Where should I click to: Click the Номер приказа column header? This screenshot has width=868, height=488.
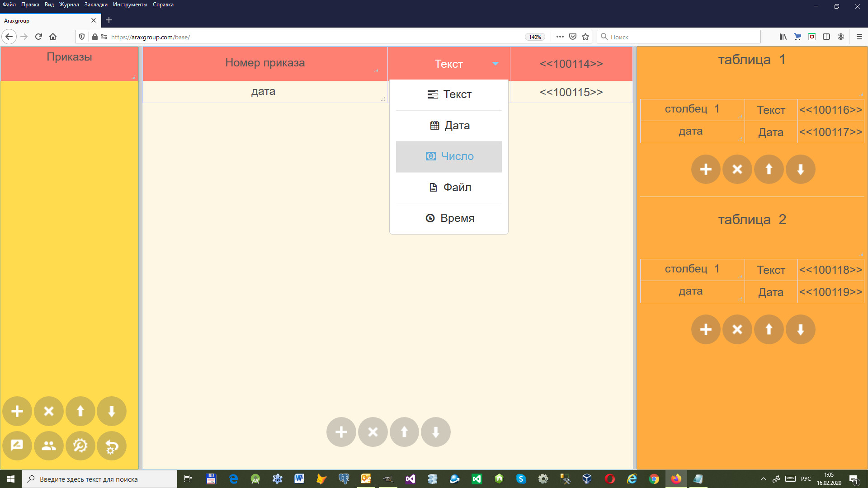pos(265,63)
